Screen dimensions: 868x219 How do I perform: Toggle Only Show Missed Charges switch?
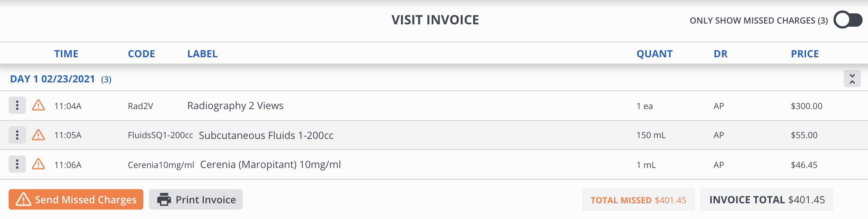[848, 20]
